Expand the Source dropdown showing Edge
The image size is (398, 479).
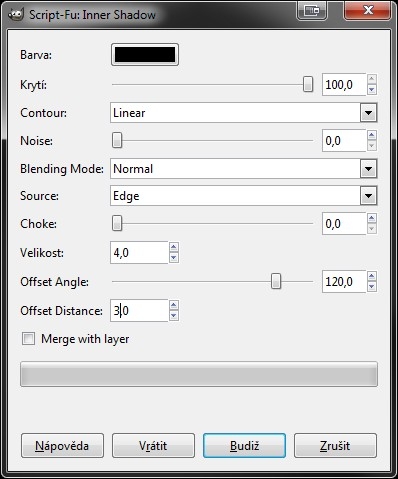(x=244, y=196)
